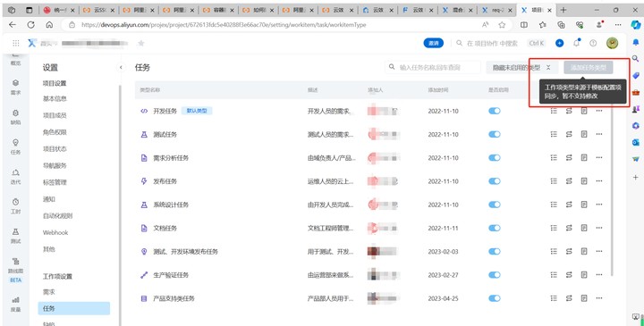Open 角色权限 in the settings menu
The height and width of the screenshot is (326, 644).
click(55, 132)
